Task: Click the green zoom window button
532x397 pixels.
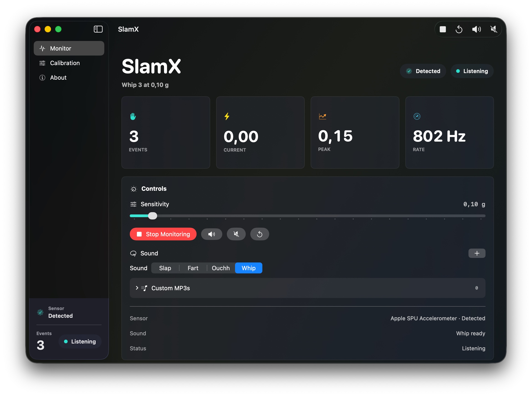Action: click(x=59, y=29)
